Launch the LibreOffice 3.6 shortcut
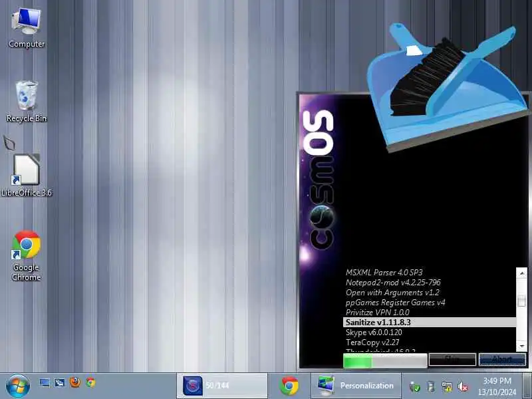 point(27,176)
